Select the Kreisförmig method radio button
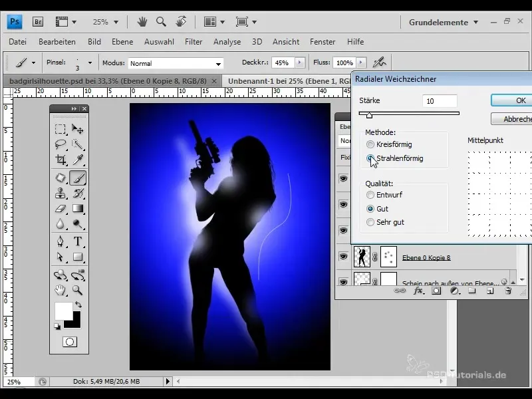Image resolution: width=532 pixels, height=399 pixels. pos(370,144)
